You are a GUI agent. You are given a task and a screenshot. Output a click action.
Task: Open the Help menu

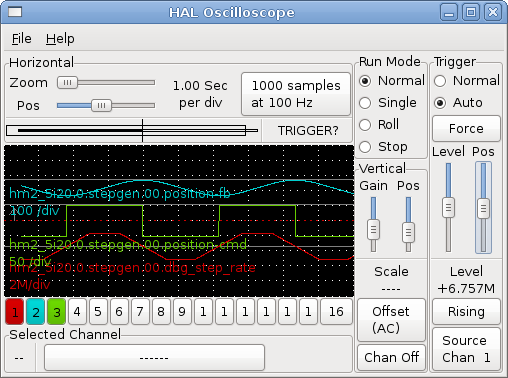click(x=60, y=39)
